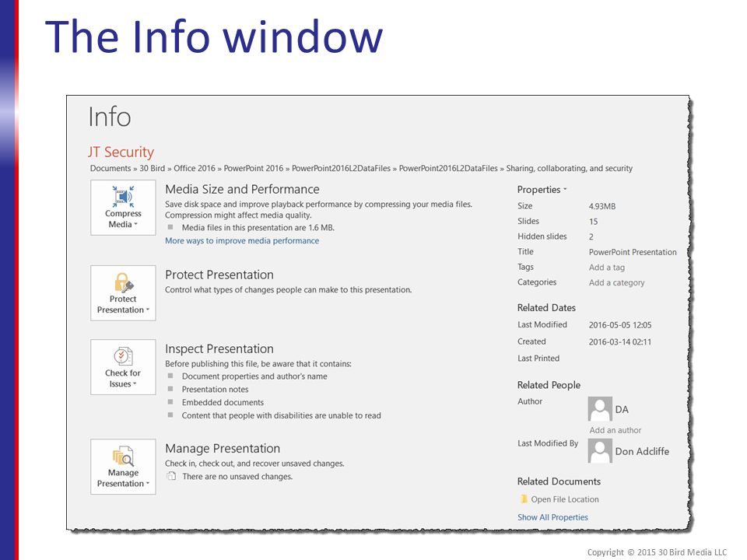Image resolution: width=747 pixels, height=560 pixels.
Task: Open the Manage Presentation button
Action: (x=123, y=467)
